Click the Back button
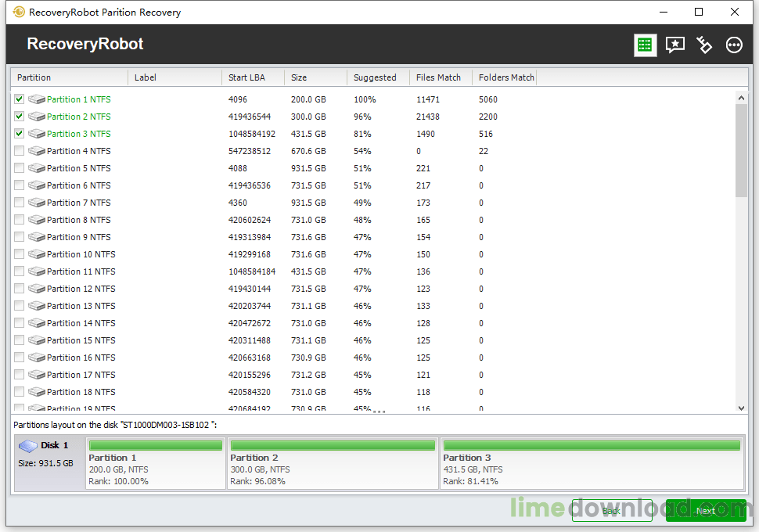Image resolution: width=759 pixels, height=532 pixels. click(612, 511)
